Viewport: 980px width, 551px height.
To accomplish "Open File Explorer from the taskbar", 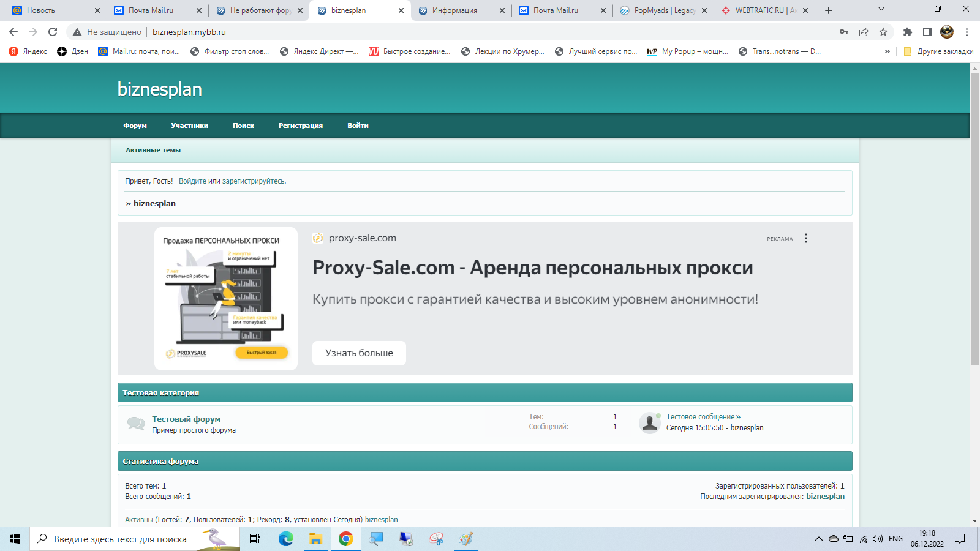I will click(x=315, y=539).
